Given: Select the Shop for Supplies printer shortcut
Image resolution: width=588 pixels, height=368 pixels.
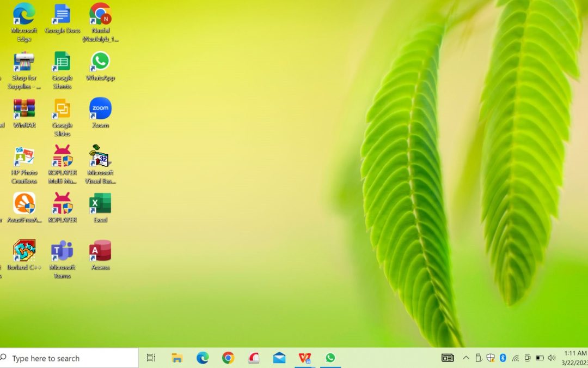Looking at the screenshot, I should 24,70.
